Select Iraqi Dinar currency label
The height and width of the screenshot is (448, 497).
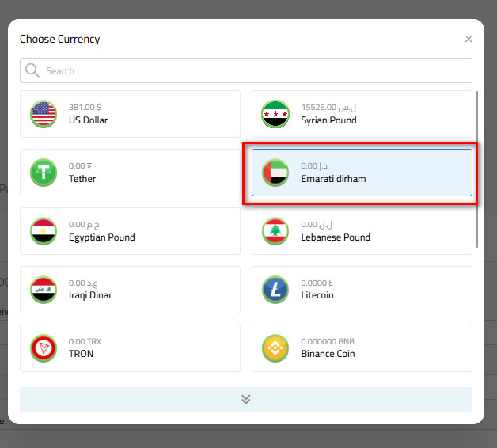pos(90,296)
